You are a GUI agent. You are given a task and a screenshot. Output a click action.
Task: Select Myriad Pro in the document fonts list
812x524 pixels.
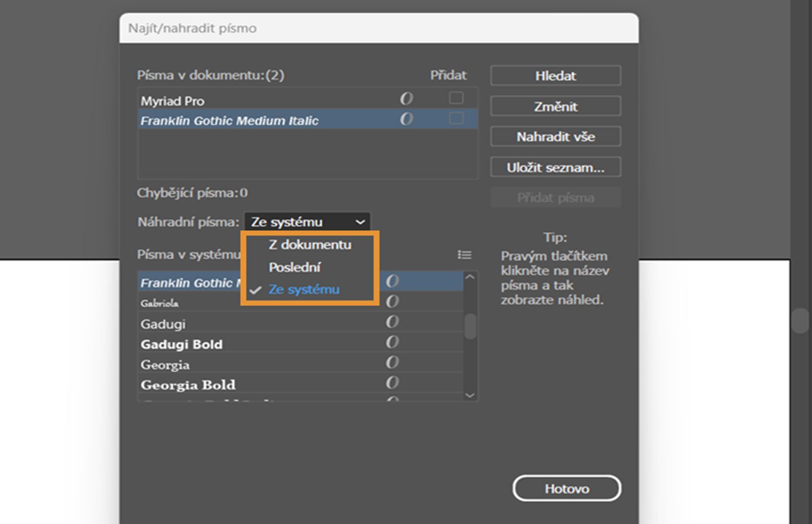pos(173,101)
